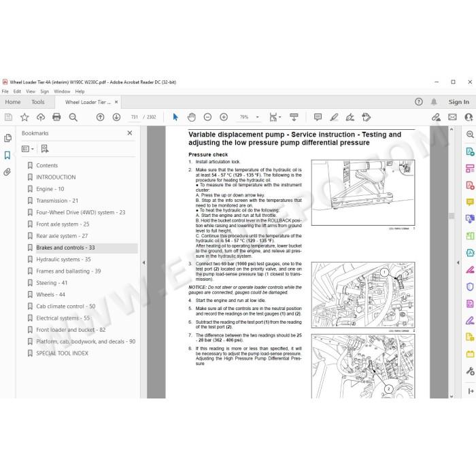This screenshot has height=476, width=476.
Task: Open More Tools wrench in right pane
Action: tap(470, 371)
